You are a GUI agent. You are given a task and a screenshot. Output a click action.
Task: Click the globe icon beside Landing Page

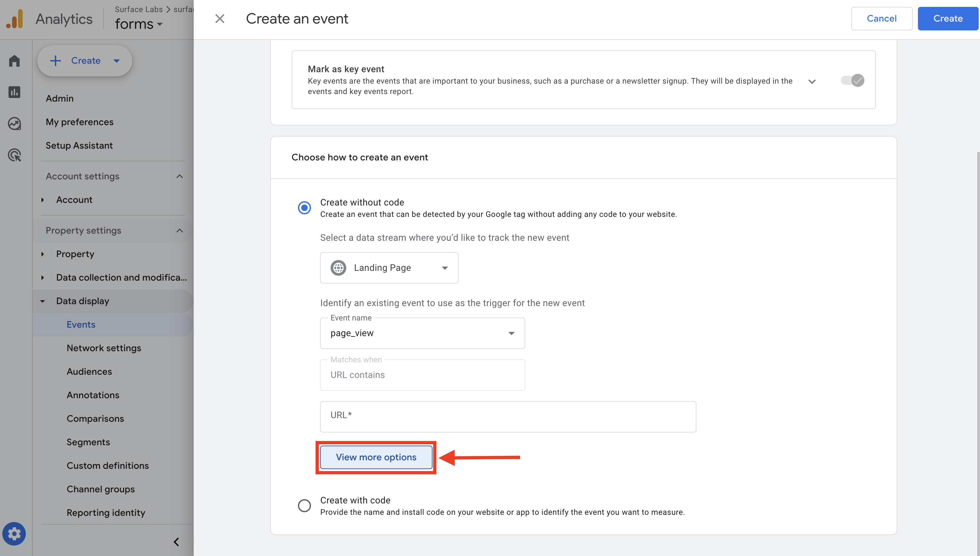[x=338, y=268]
